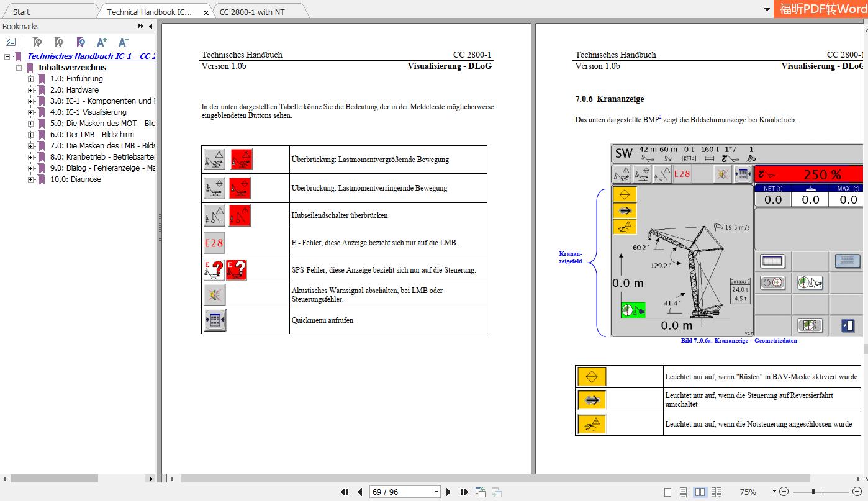Expand the 4.0: IC-1 Visualisierung bookmark
Image resolution: width=868 pixels, height=501 pixels.
pos(30,112)
